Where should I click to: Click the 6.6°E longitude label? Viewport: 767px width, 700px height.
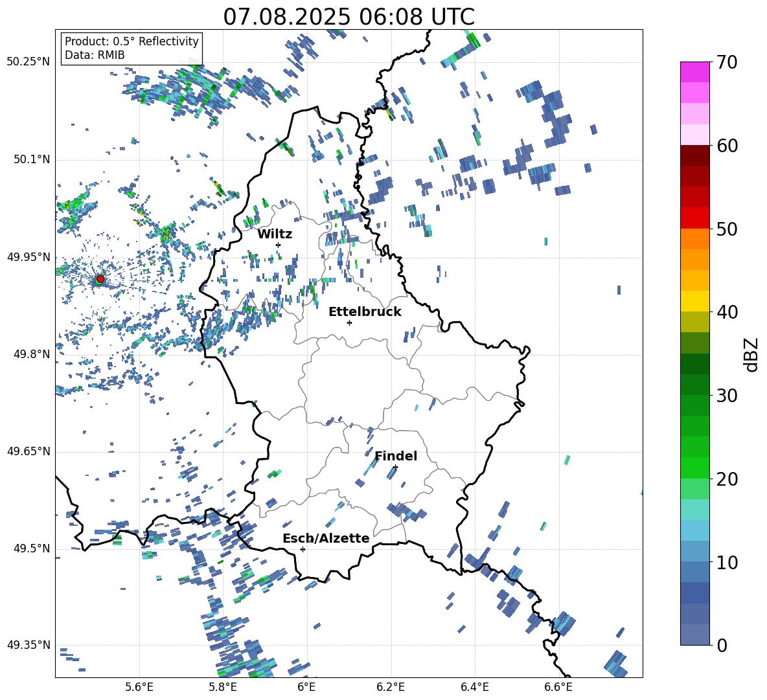point(558,687)
